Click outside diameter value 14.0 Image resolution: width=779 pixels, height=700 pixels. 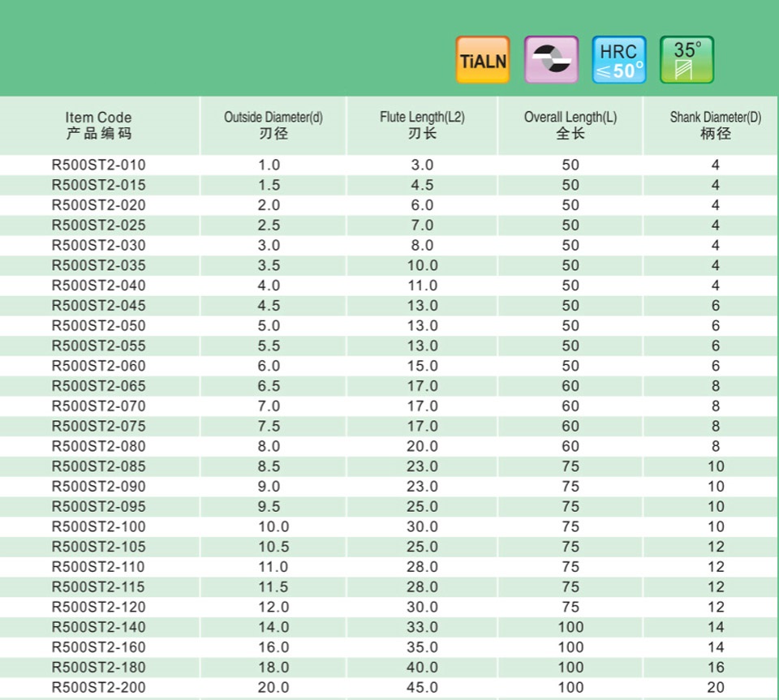[x=273, y=628]
